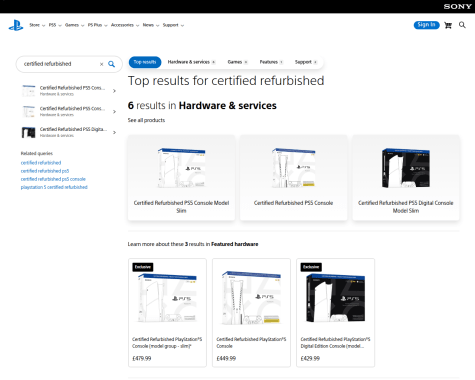Click Certified Refurbished PlayStation 5 Digital Edition title
This screenshot has width=475, height=380.
pos(335,343)
